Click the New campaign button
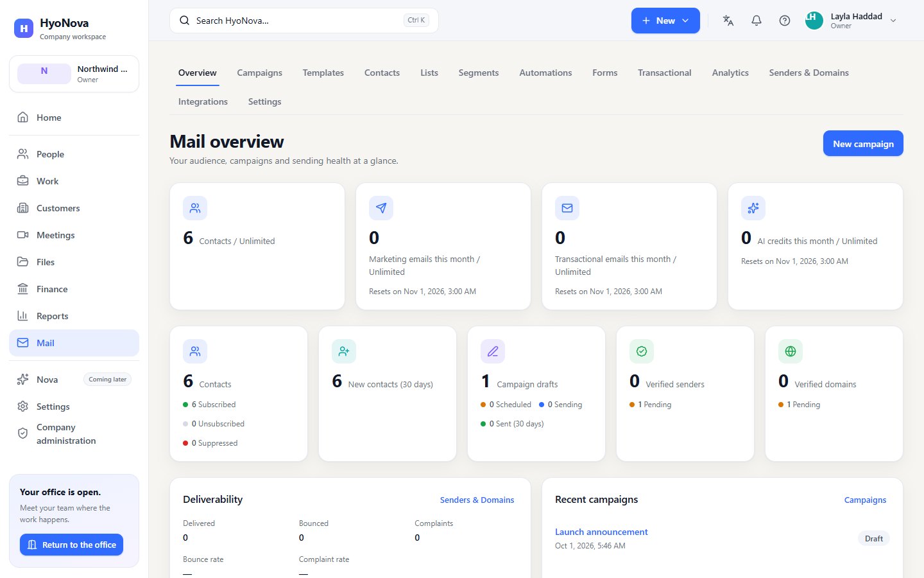This screenshot has height=578, width=924. click(x=863, y=144)
